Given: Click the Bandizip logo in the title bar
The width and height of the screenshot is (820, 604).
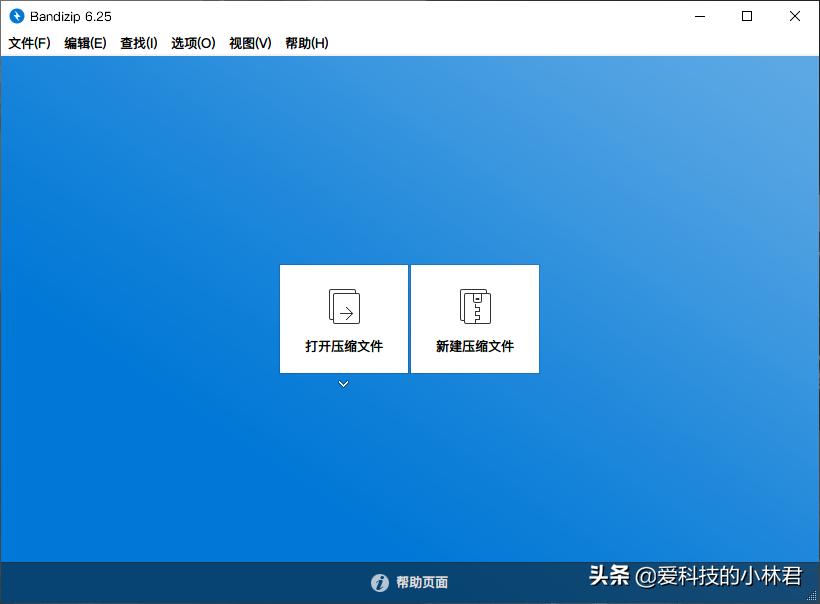Looking at the screenshot, I should pos(17,15).
